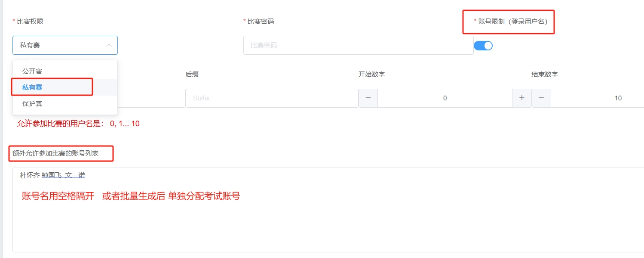Click the minus icon of 开始数字
This screenshot has height=258, width=644.
click(x=368, y=98)
